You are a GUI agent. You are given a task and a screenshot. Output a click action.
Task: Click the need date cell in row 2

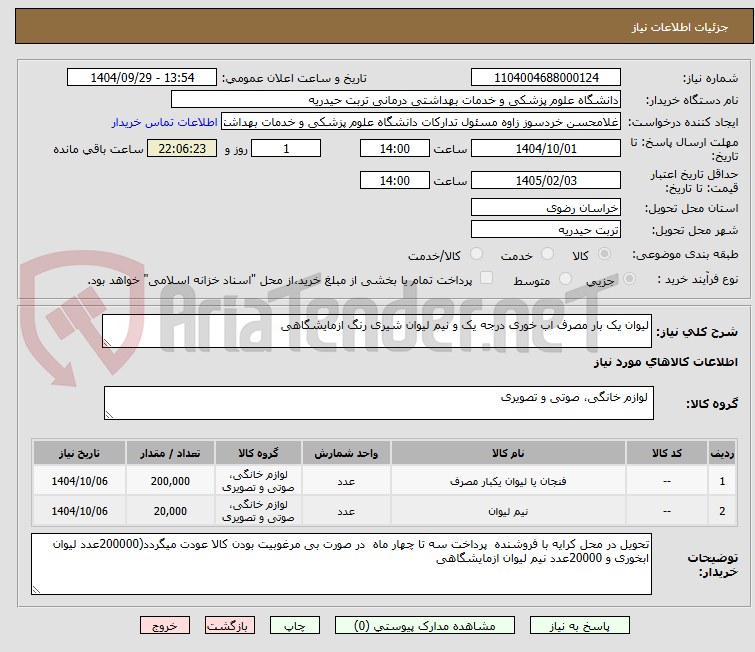click(x=79, y=511)
